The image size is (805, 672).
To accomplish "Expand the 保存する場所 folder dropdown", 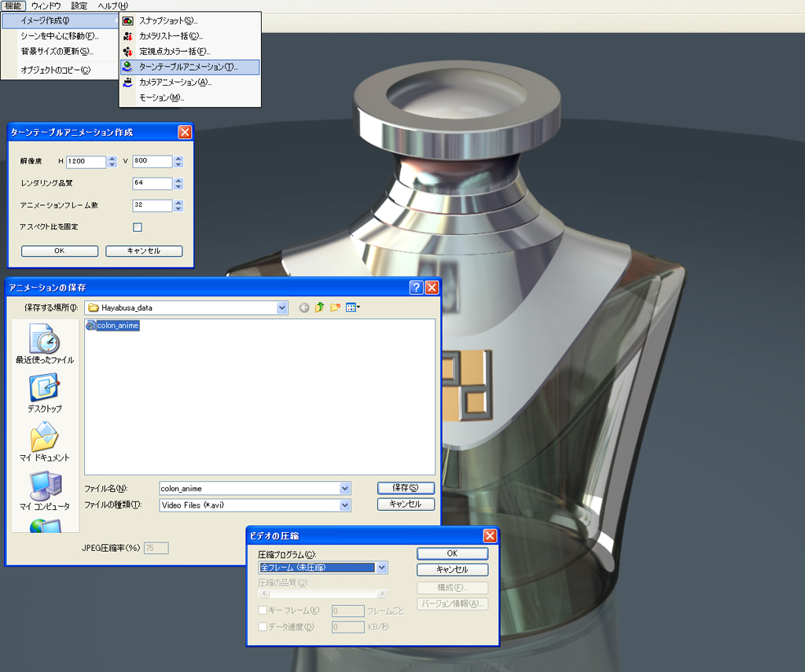I will [x=282, y=308].
